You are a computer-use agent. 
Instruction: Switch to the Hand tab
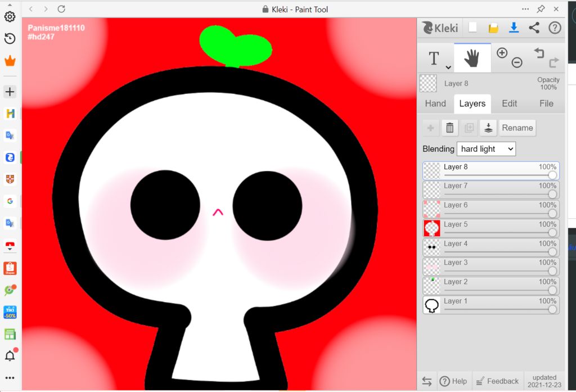435,103
